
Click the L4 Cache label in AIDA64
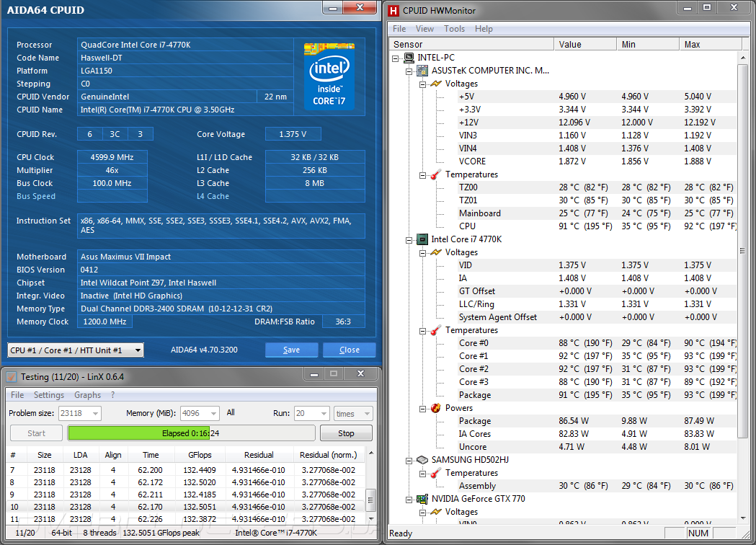click(213, 196)
